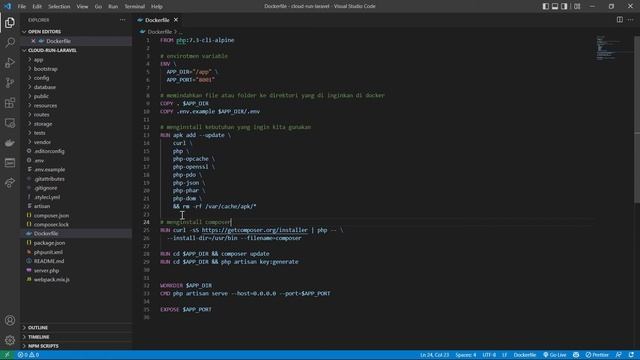640x360 pixels.
Task: Open the Explorer view in activity bar
Action: [10, 23]
